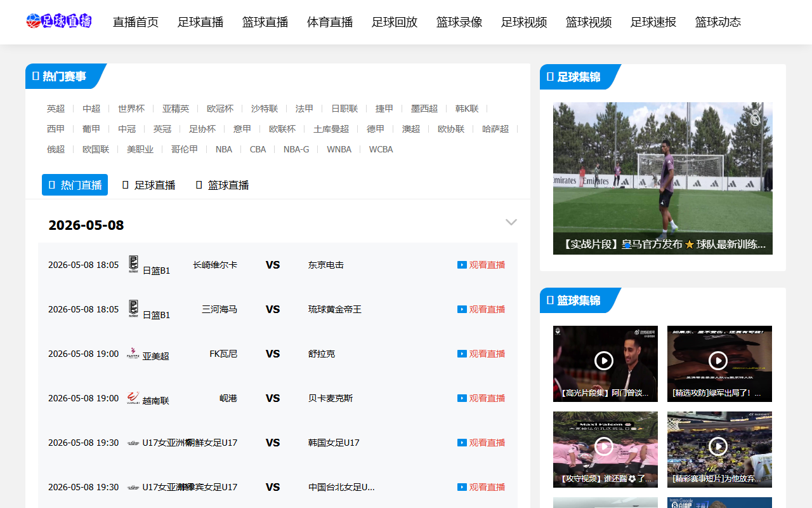Select the 热门直播 tab
This screenshot has width=812, height=508.
75,185
